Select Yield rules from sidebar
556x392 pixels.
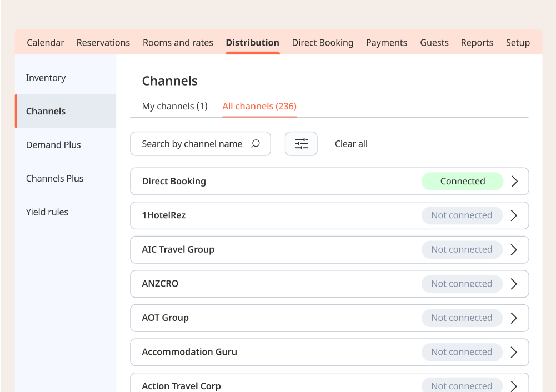47,212
